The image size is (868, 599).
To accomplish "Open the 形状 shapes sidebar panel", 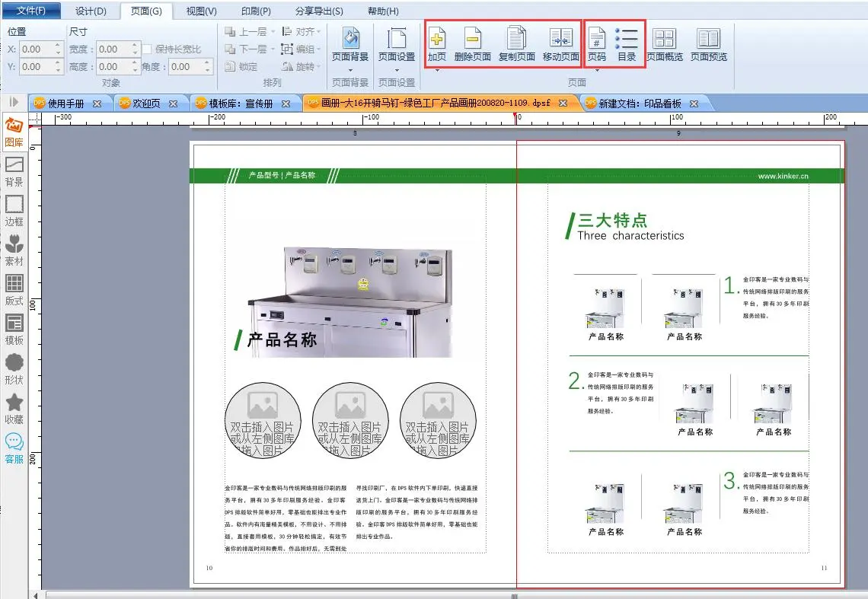I will pyautogui.click(x=14, y=368).
